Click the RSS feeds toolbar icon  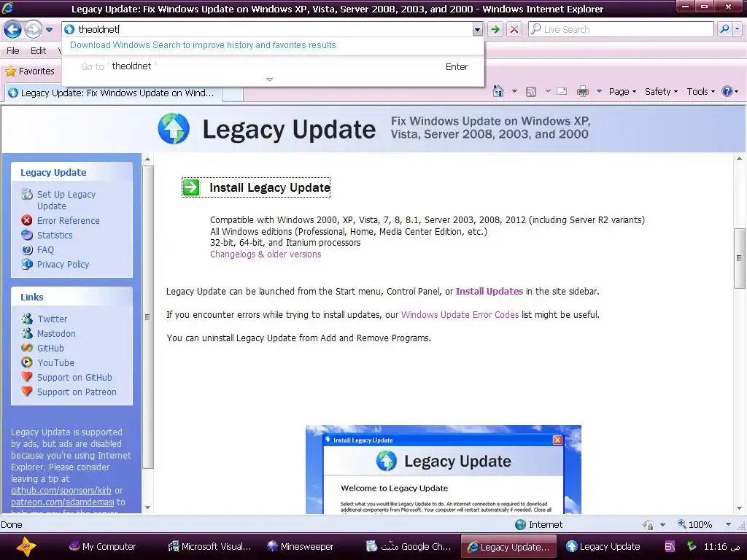point(531,91)
